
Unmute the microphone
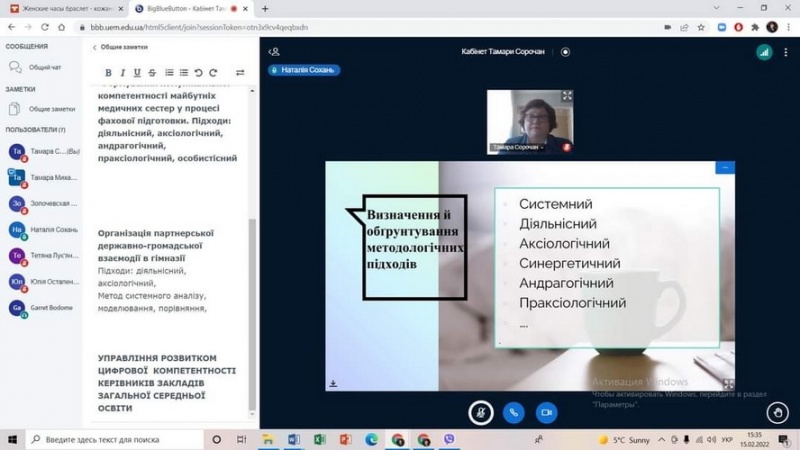[x=481, y=412]
